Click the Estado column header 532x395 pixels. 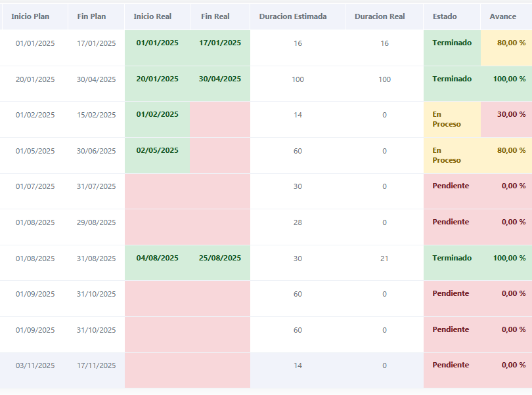pos(445,16)
